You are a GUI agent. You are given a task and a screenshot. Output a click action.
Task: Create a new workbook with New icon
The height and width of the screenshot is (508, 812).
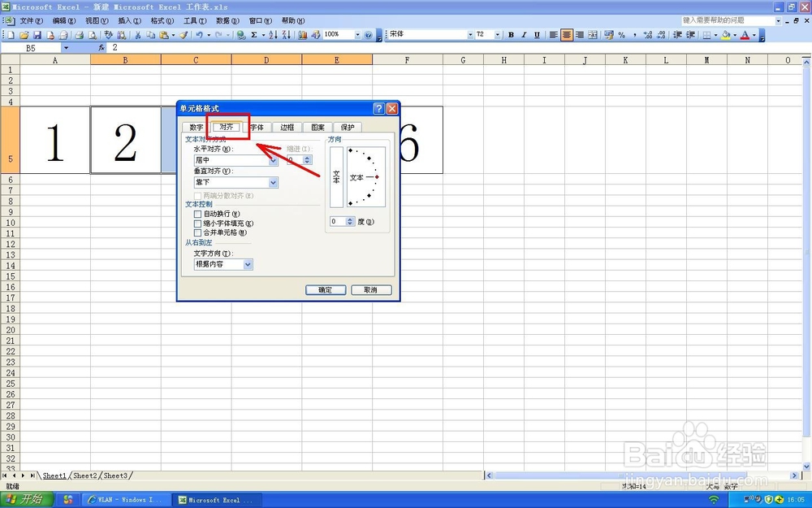(x=11, y=35)
